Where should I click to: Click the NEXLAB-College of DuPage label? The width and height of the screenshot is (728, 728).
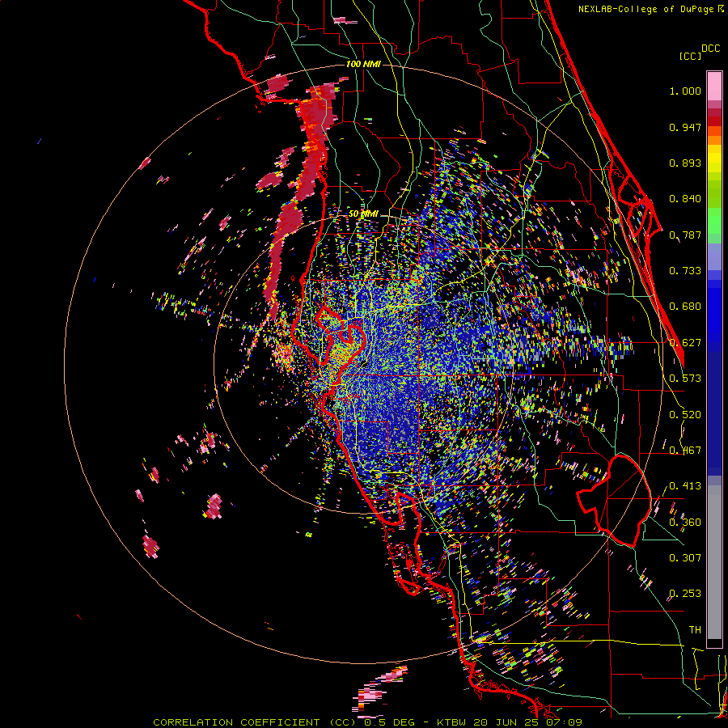point(645,9)
